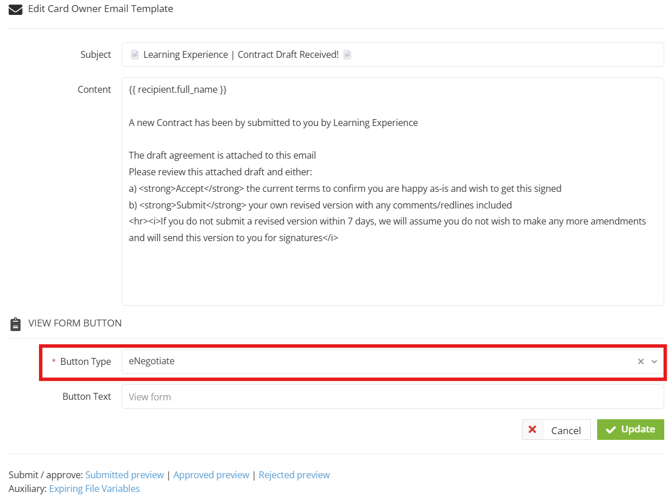Open the Expiring File Variables link

click(x=94, y=488)
